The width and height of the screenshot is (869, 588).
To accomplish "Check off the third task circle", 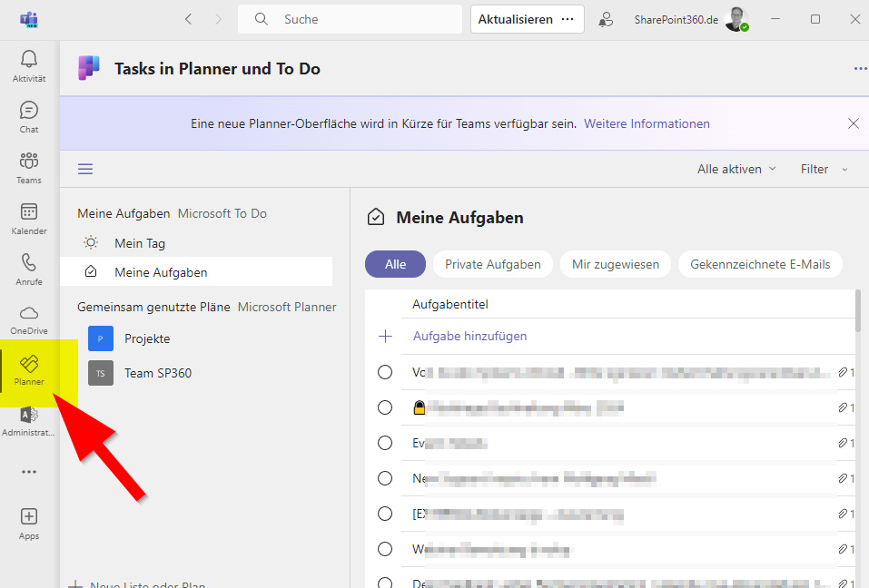I will (385, 443).
